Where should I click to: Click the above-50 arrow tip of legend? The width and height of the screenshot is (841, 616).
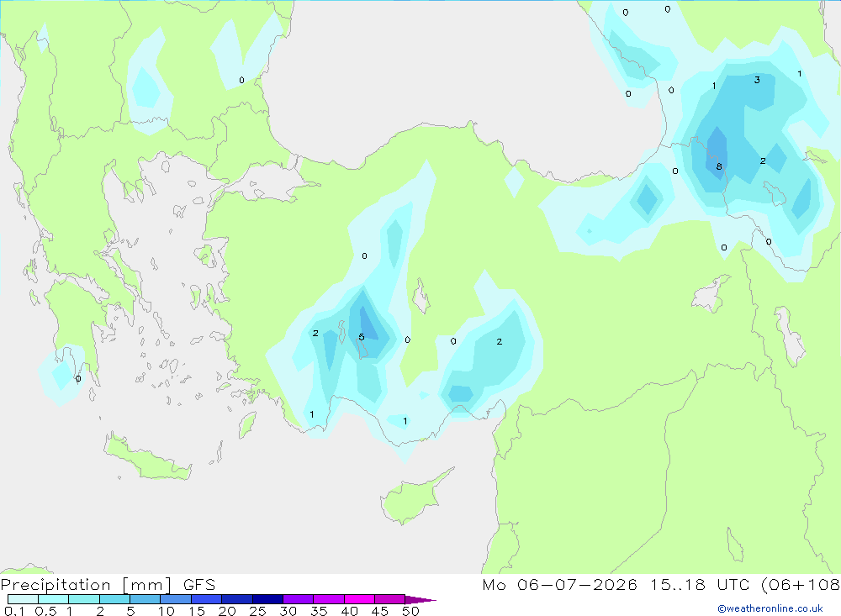(420, 599)
